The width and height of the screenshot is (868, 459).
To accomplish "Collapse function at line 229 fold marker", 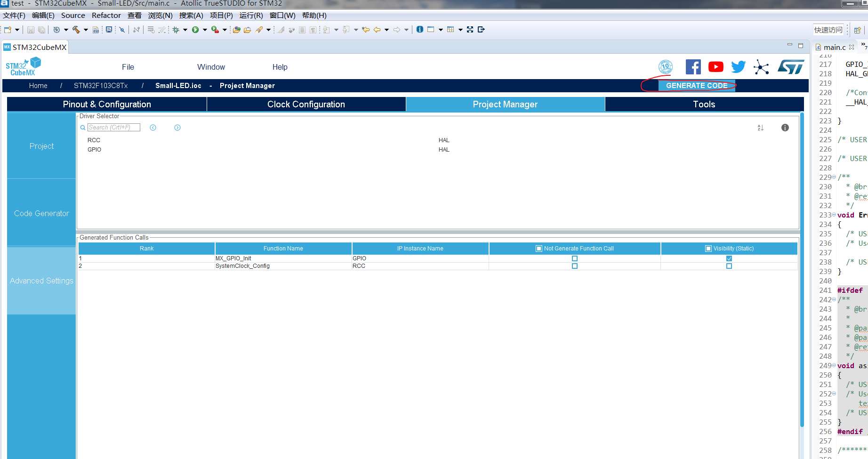I will click(834, 177).
